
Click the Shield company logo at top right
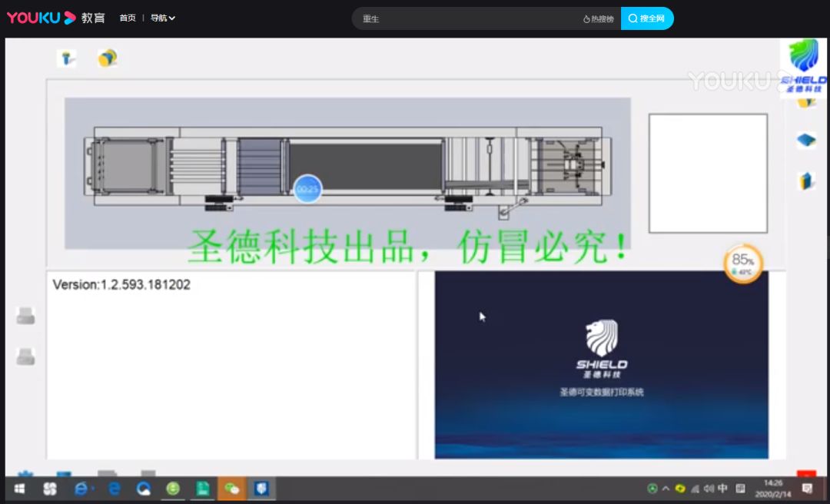click(803, 68)
